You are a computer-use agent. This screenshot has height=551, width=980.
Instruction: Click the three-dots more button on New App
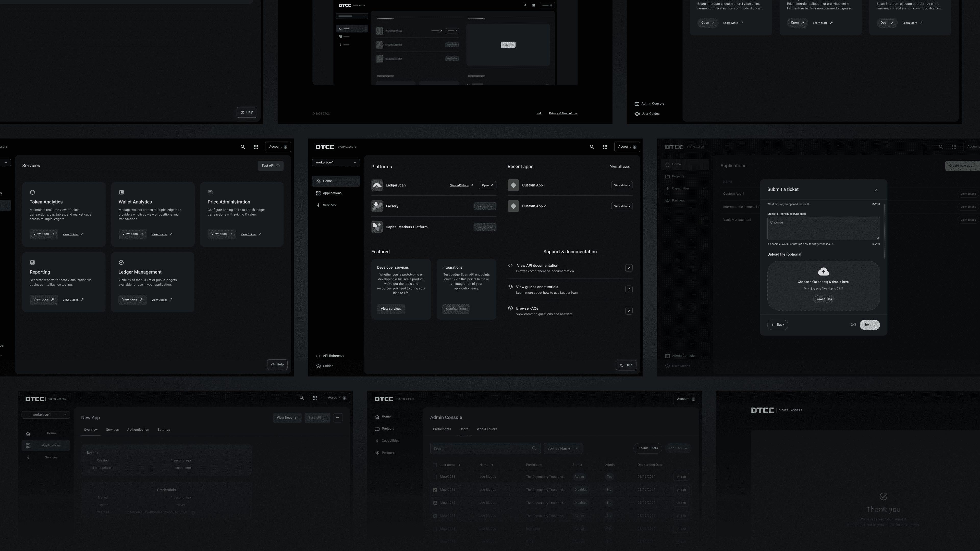click(x=337, y=418)
